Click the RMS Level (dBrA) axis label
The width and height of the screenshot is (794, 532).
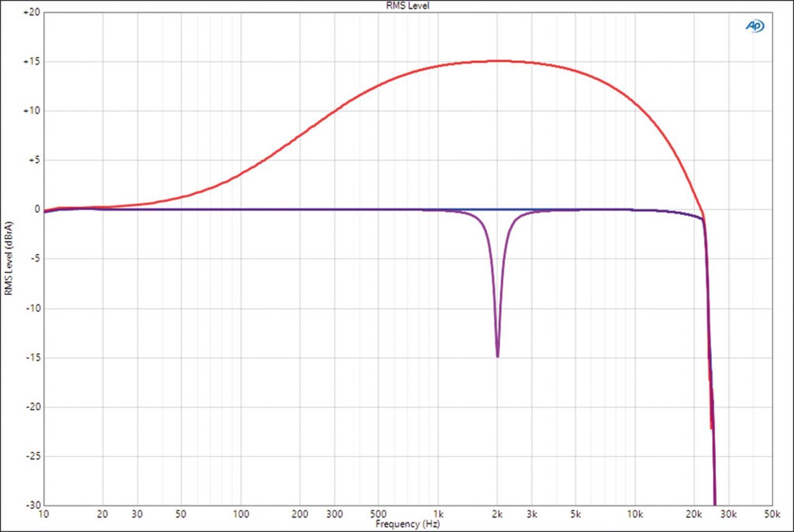[8, 258]
